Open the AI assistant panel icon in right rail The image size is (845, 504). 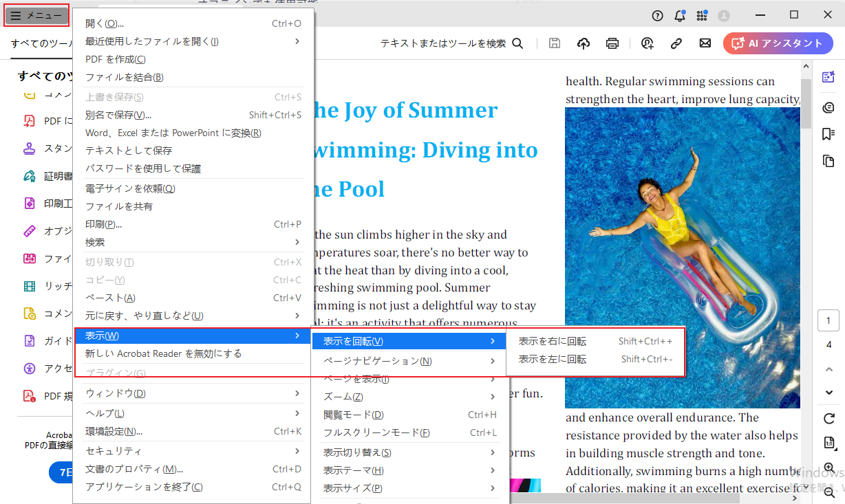[x=828, y=77]
